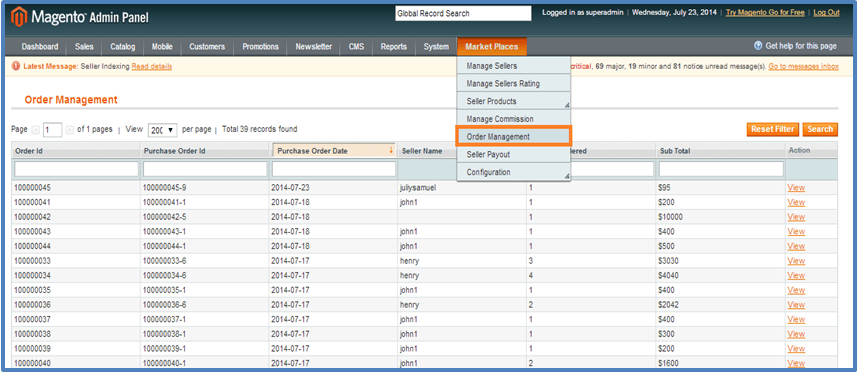Expand the Configuration submenu
The image size is (857, 372).
(x=567, y=176)
